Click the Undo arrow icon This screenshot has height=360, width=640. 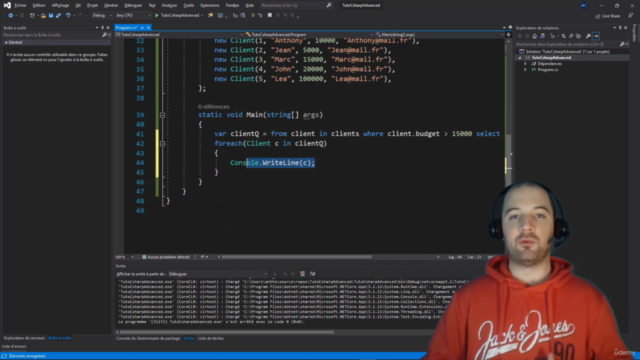coord(68,16)
